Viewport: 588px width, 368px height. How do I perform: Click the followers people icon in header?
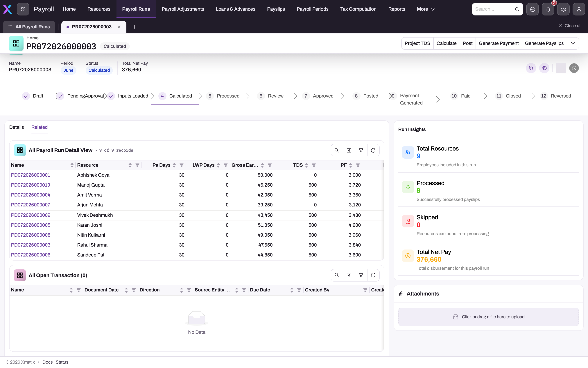(531, 68)
